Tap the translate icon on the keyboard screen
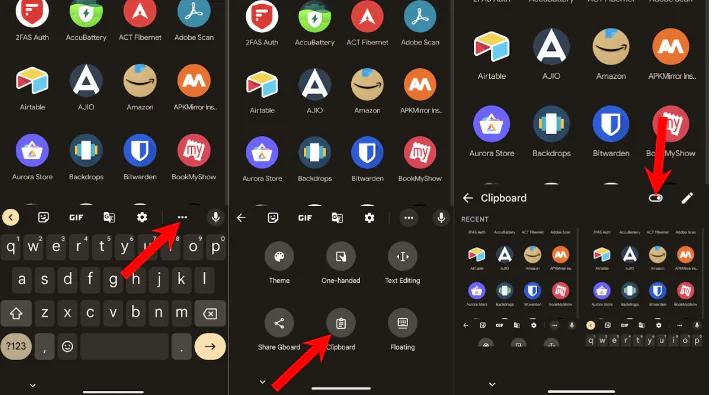This screenshot has height=395, width=712. (x=109, y=217)
